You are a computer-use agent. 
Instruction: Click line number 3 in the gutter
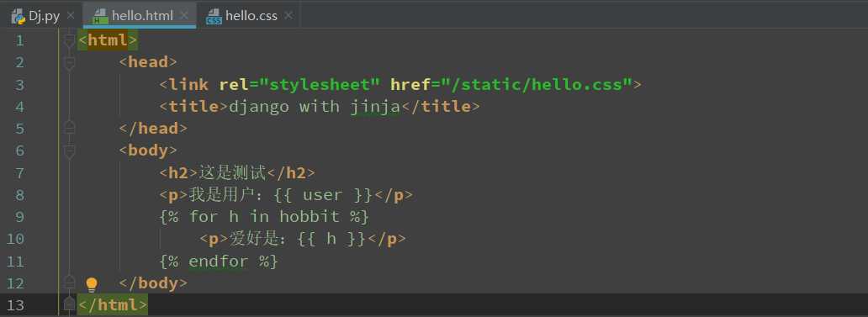(x=20, y=85)
